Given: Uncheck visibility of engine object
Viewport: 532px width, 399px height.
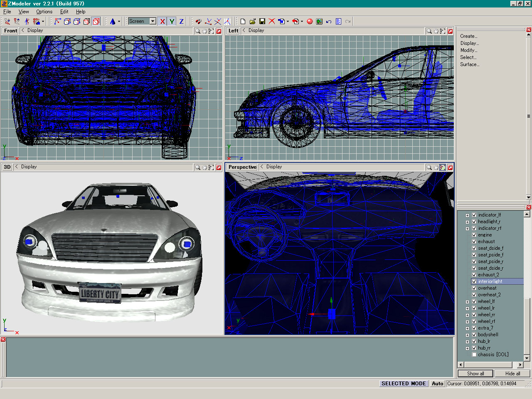Looking at the screenshot, I should [474, 235].
